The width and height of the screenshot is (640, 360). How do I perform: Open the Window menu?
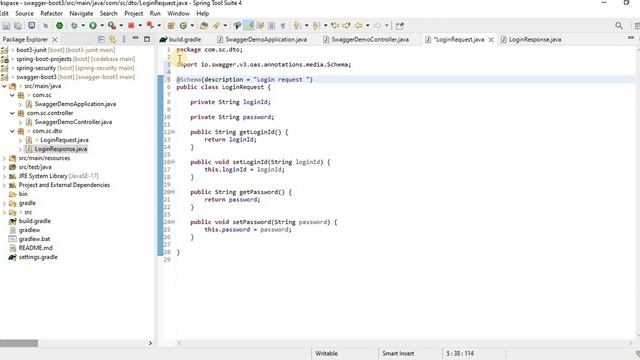click(x=178, y=13)
